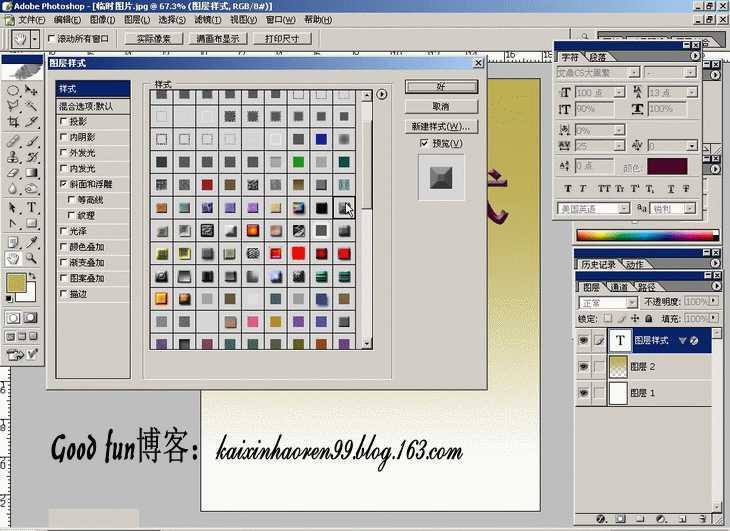Open the 滤镜 menu
Screen dimensions: 730x531
click(208, 19)
